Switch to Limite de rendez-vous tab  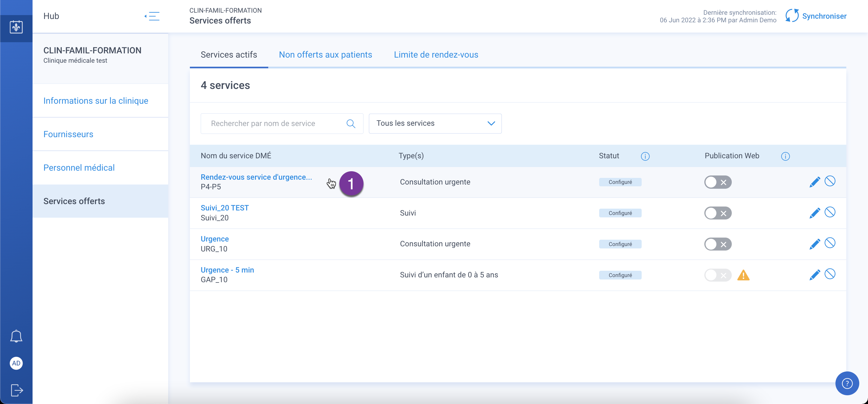coord(436,55)
